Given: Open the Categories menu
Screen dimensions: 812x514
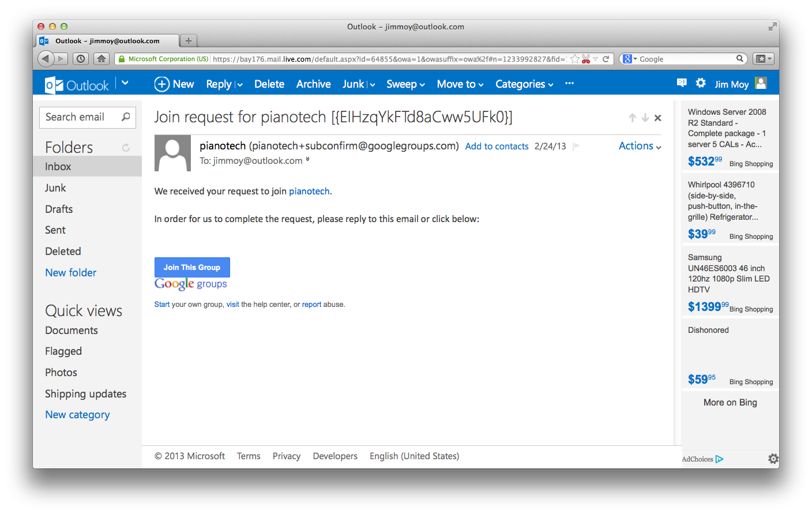Looking at the screenshot, I should 524,84.
